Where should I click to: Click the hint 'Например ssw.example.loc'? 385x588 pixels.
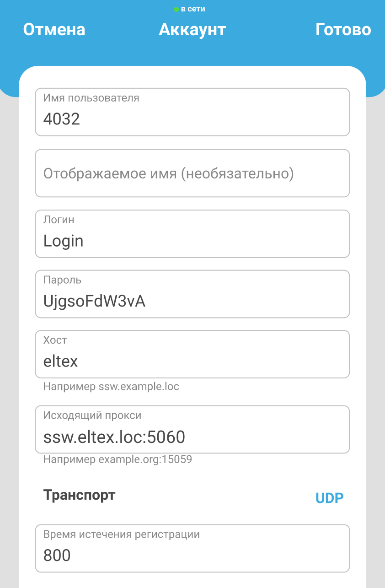(111, 387)
